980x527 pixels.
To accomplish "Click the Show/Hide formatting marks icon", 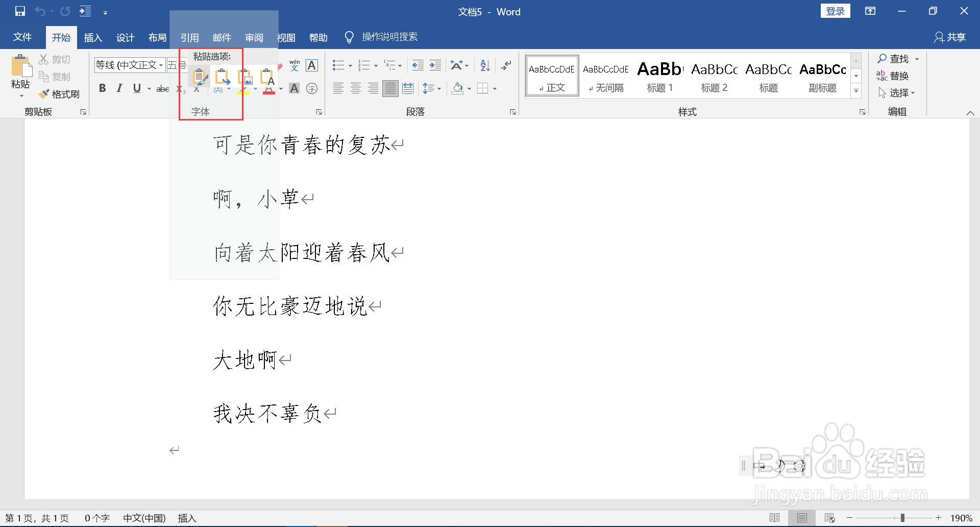I will [x=506, y=65].
